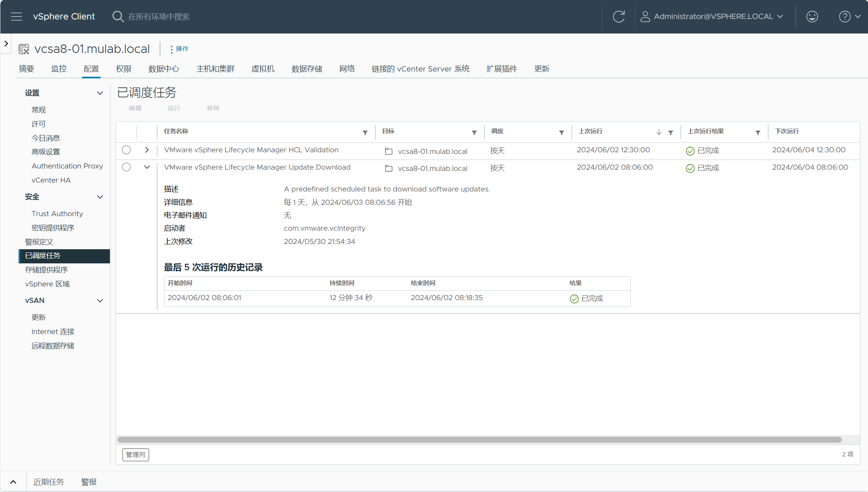Open Internet 连接 under vSAN
Screen dimensions: 868x492
click(x=53, y=332)
